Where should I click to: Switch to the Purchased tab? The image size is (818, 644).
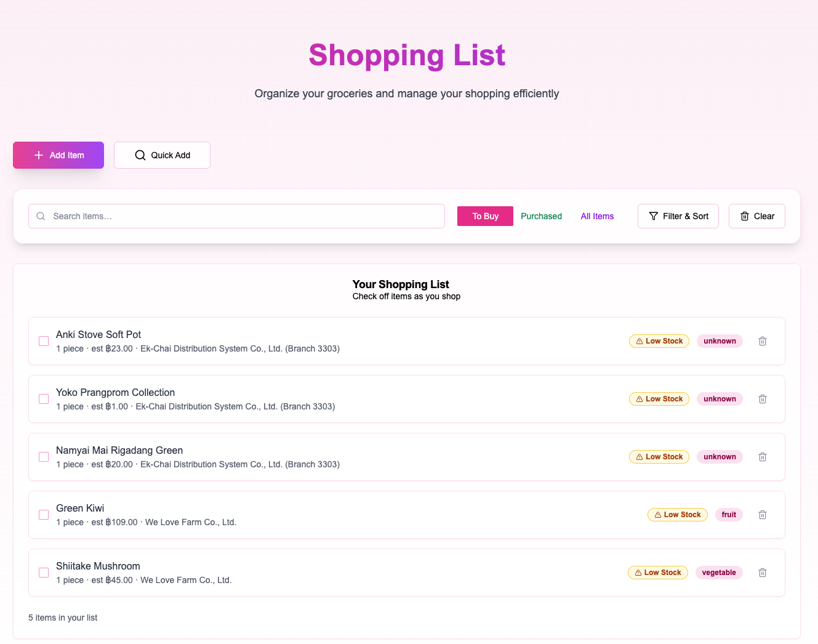[541, 216]
